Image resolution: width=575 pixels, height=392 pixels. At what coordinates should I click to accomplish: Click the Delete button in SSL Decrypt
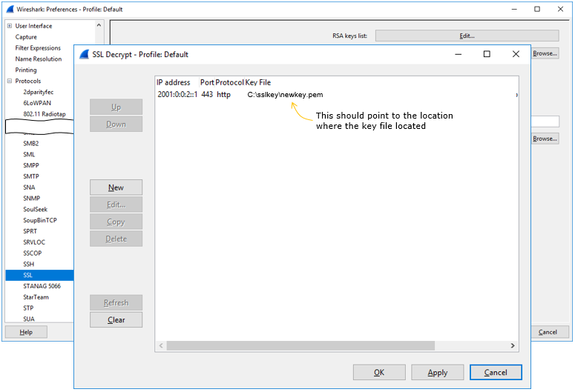116,239
